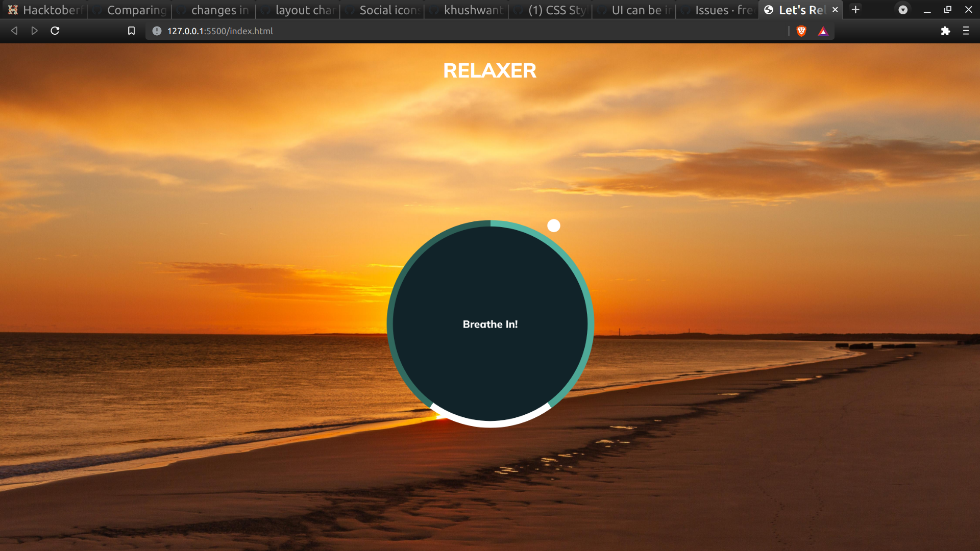Open Brave Shields lion icon
980x551 pixels.
(x=801, y=31)
